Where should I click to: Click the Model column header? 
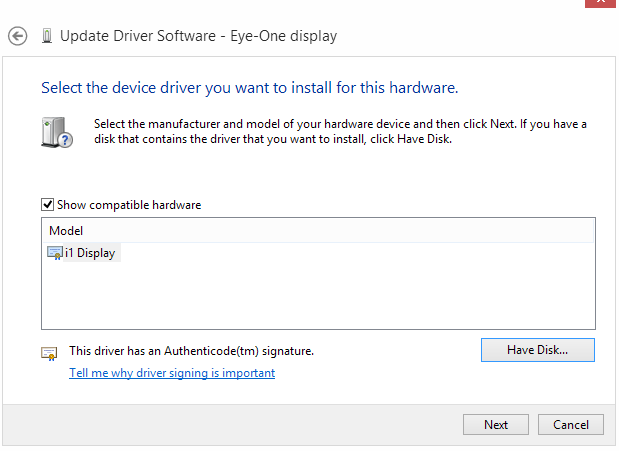pos(66,230)
